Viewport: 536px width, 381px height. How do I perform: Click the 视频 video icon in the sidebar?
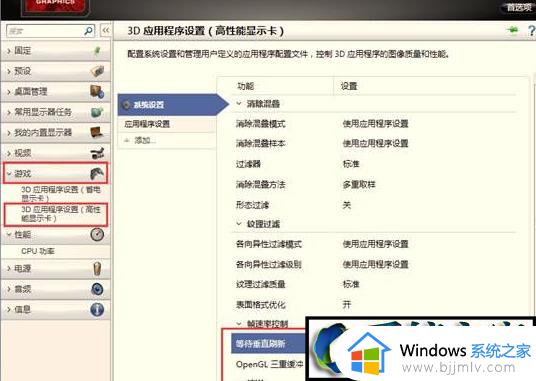click(x=97, y=153)
